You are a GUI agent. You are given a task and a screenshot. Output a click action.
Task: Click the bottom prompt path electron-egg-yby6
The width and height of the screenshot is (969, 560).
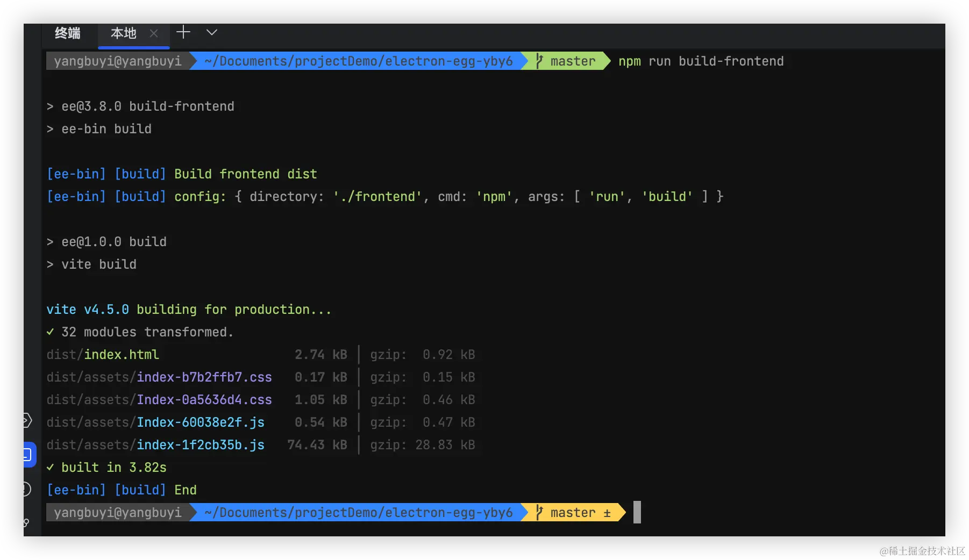pos(359,513)
